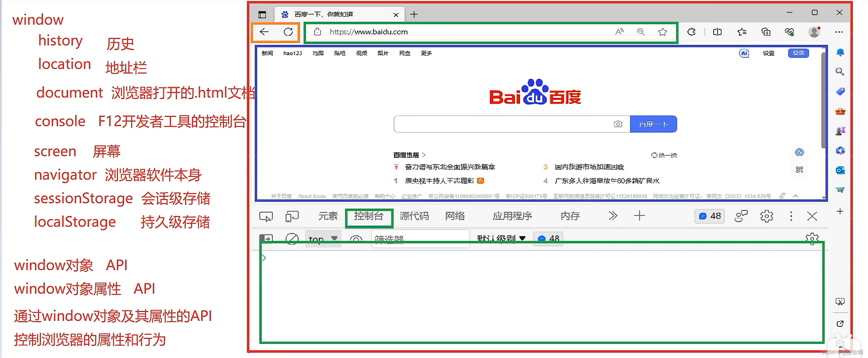Screen dimensions: 868x358
Task: Add a DevTools tool with plus
Action: pyautogui.click(x=639, y=216)
